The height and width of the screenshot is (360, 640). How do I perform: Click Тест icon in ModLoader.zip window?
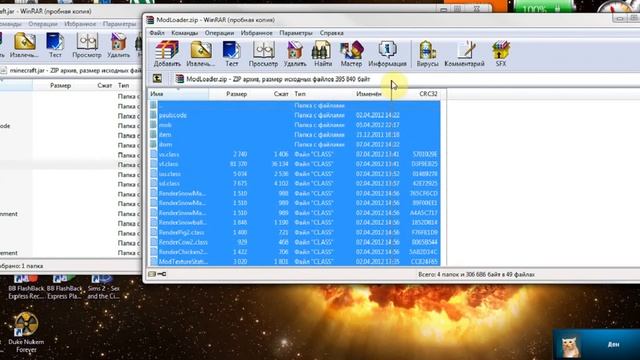tap(231, 53)
